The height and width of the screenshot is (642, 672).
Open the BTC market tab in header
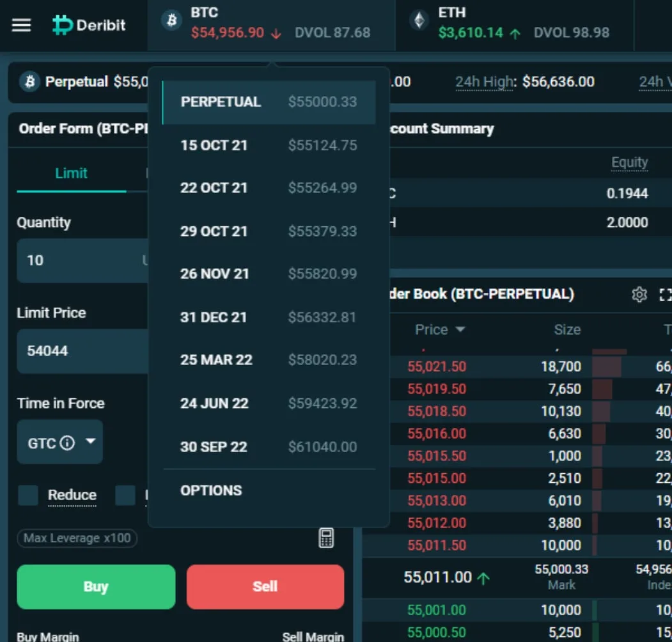tap(271, 26)
